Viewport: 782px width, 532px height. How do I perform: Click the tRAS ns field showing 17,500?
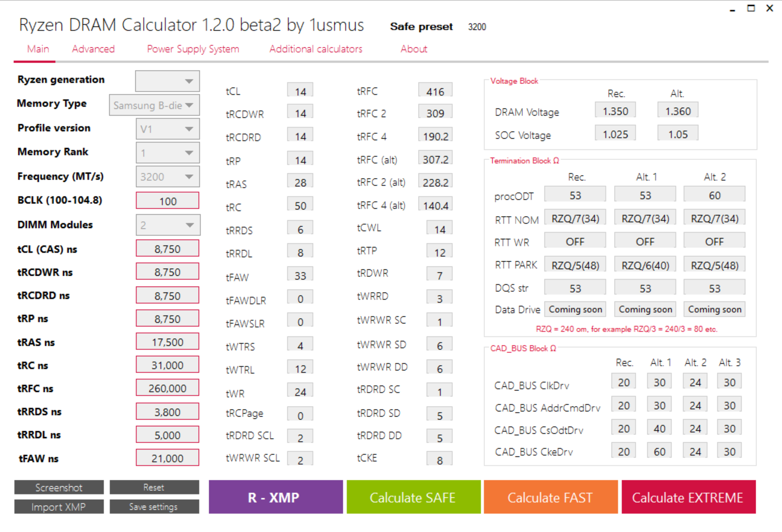point(167,342)
